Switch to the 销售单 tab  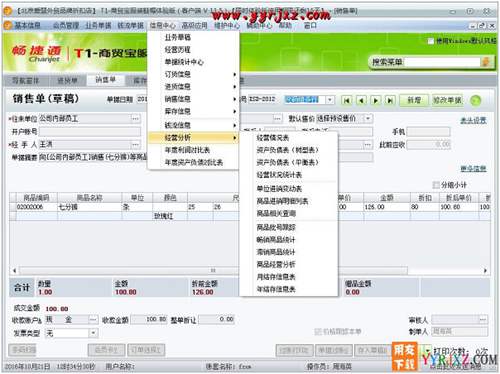tap(105, 80)
